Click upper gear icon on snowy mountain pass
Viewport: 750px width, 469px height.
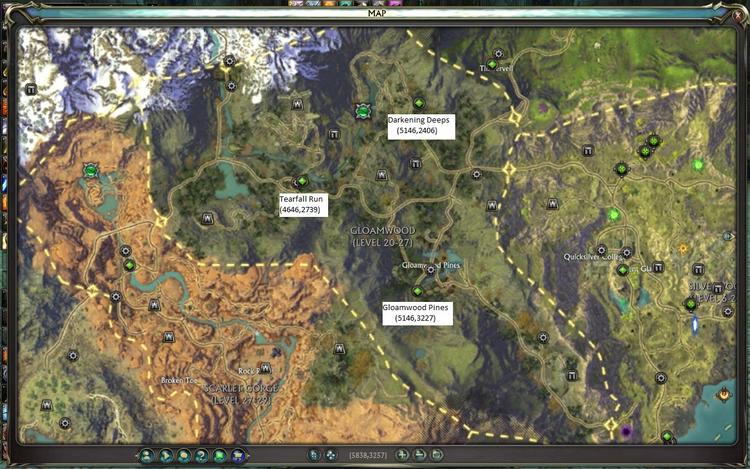coord(230,61)
